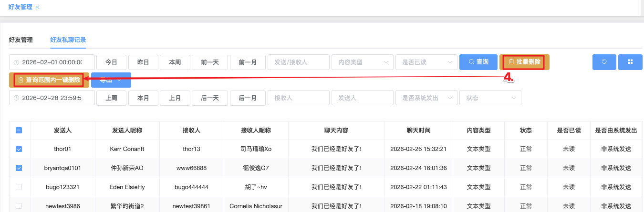Uncheck the thor01 row checkbox

click(19, 149)
